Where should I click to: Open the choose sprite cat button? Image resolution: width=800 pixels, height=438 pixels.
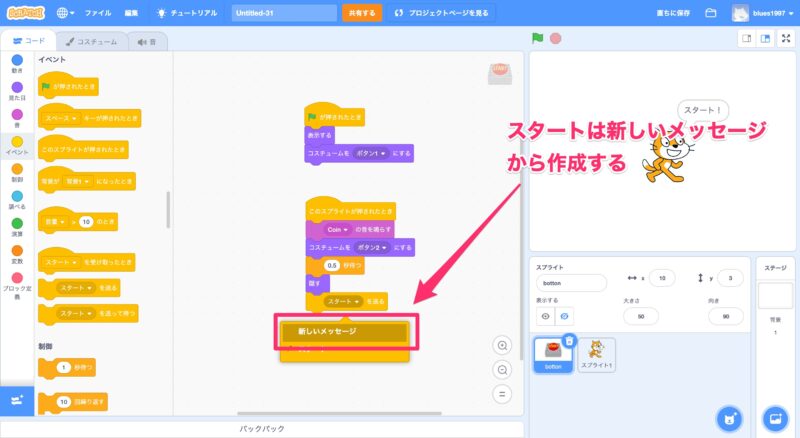(x=729, y=416)
